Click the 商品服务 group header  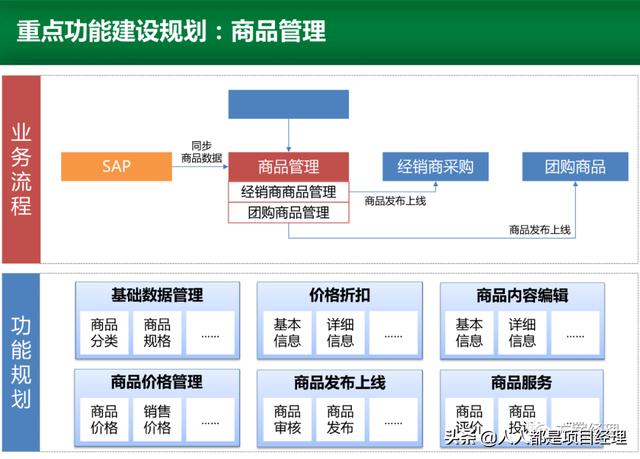[522, 382]
